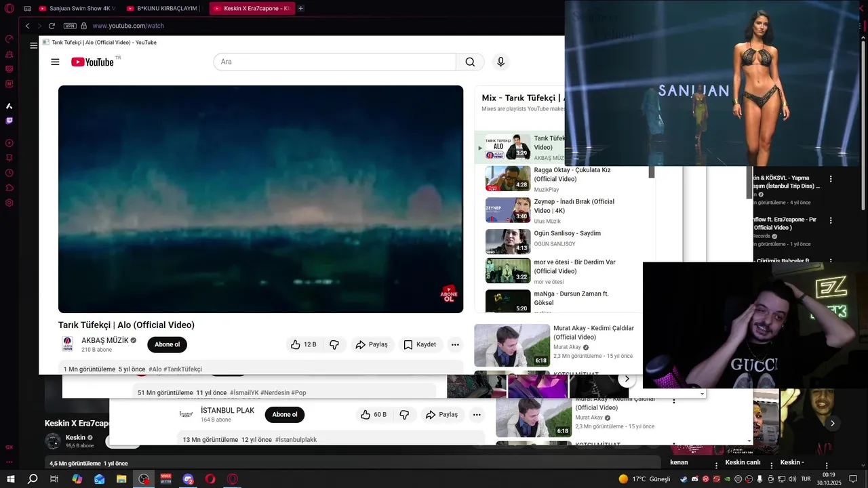Image resolution: width=868 pixels, height=488 pixels.
Task: Click the YouTube search magnifier button
Action: (x=470, y=62)
